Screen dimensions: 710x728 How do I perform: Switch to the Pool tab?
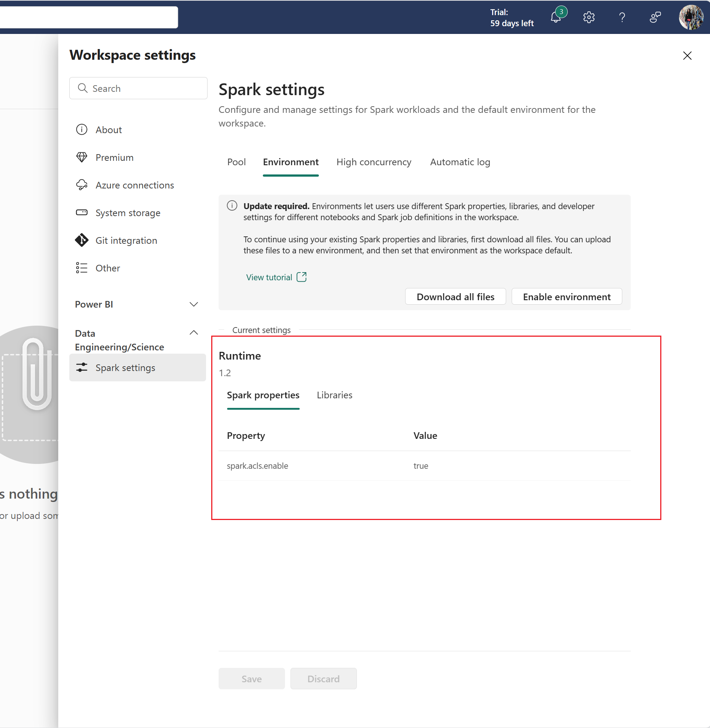tap(235, 162)
